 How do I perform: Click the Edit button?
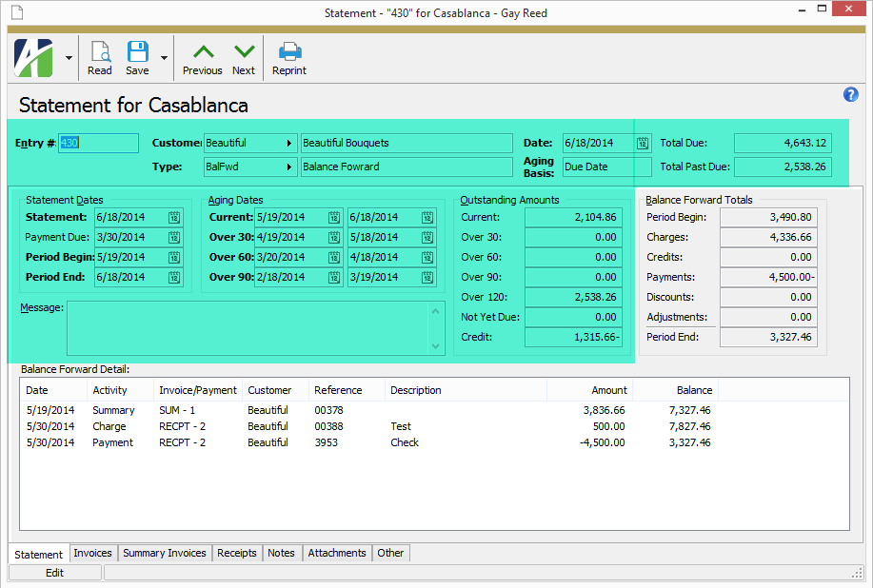click(x=54, y=573)
